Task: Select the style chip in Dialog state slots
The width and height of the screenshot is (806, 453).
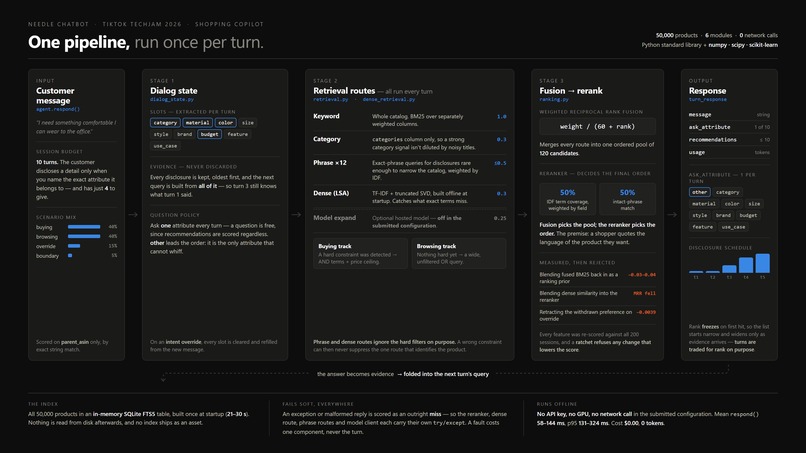Action: pos(161,134)
